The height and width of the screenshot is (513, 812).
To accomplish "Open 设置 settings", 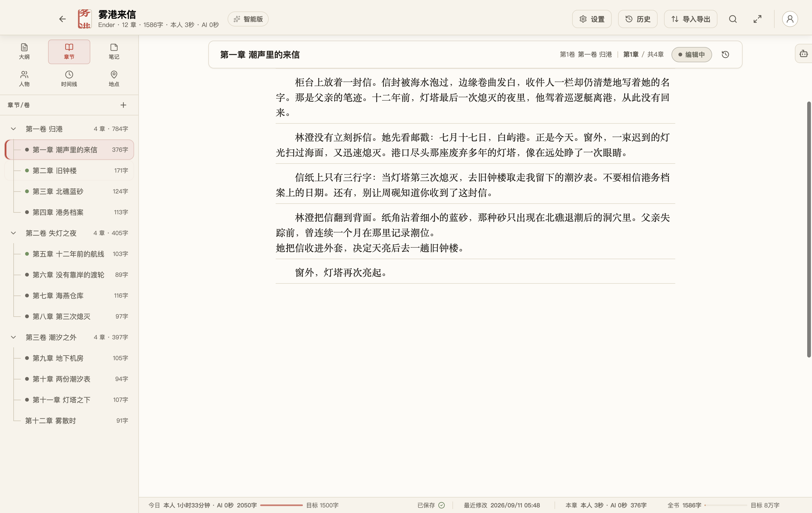I will point(592,19).
